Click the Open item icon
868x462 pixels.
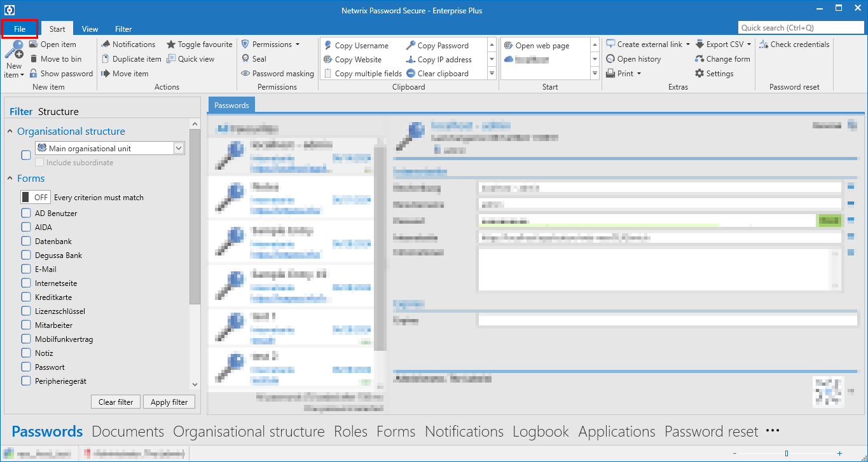[34, 44]
